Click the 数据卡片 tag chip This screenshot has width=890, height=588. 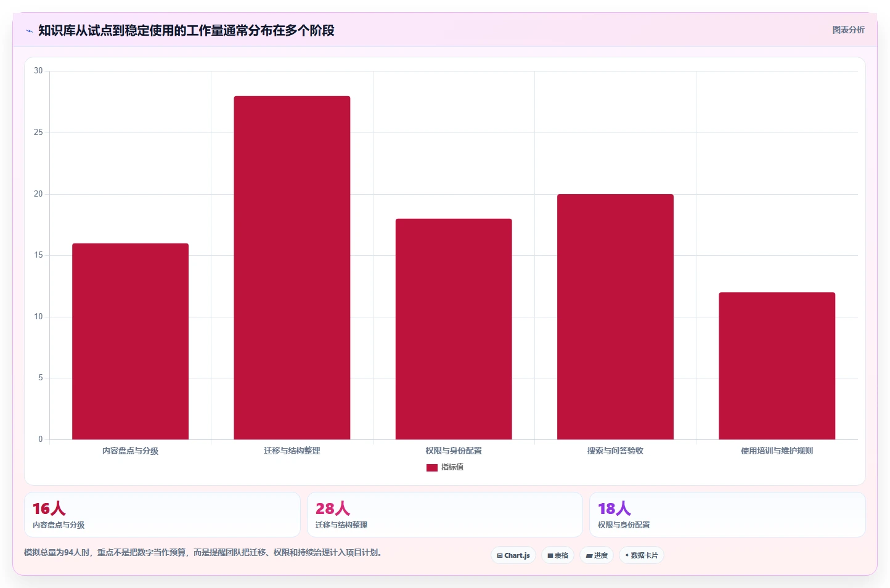(x=642, y=555)
